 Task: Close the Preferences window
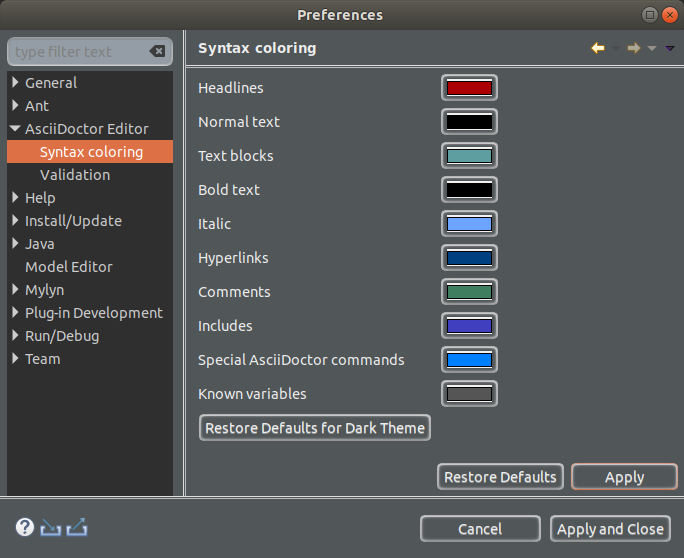coord(670,15)
